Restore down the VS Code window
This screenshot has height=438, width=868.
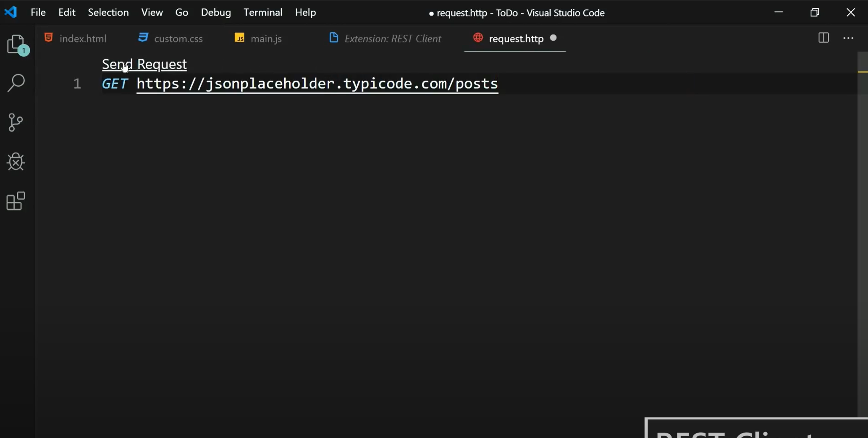815,12
